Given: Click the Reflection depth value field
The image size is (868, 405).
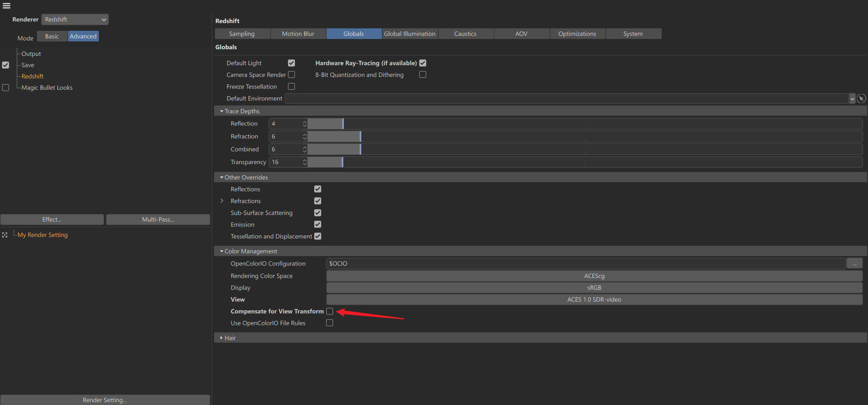Looking at the screenshot, I should [286, 124].
